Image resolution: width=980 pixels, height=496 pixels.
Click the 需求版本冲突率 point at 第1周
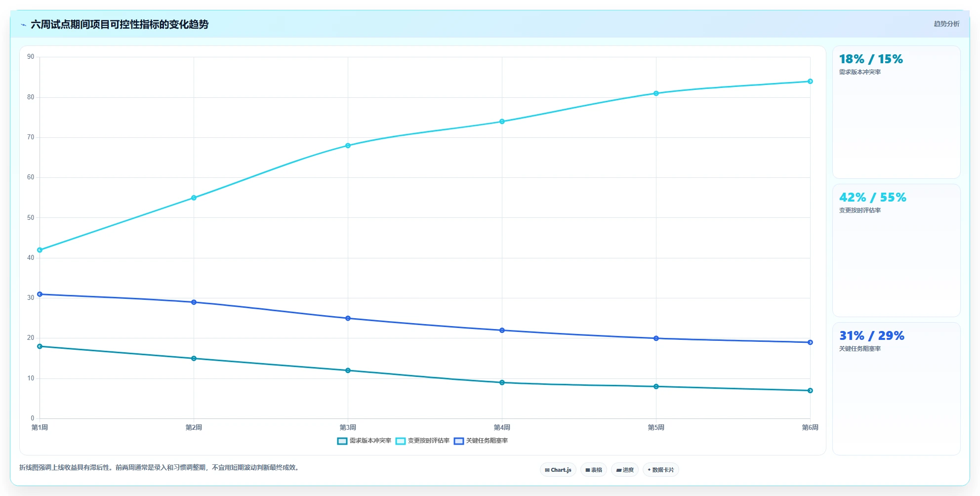click(x=40, y=346)
